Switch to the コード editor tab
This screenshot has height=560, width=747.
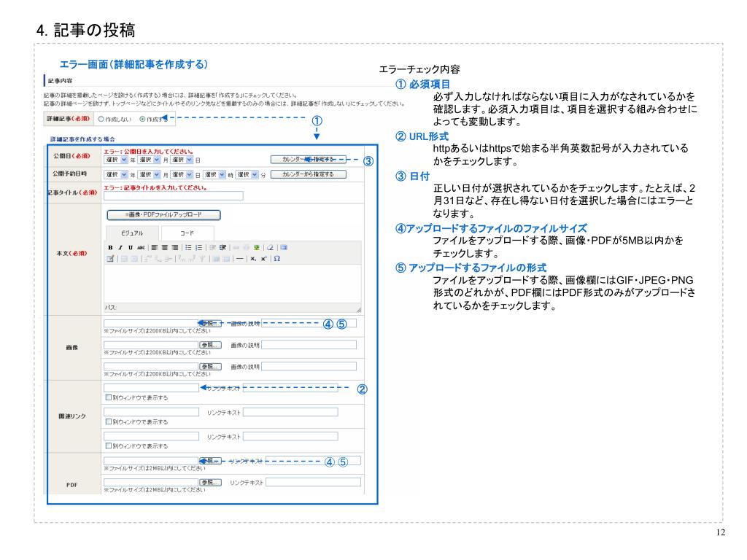click(x=187, y=233)
